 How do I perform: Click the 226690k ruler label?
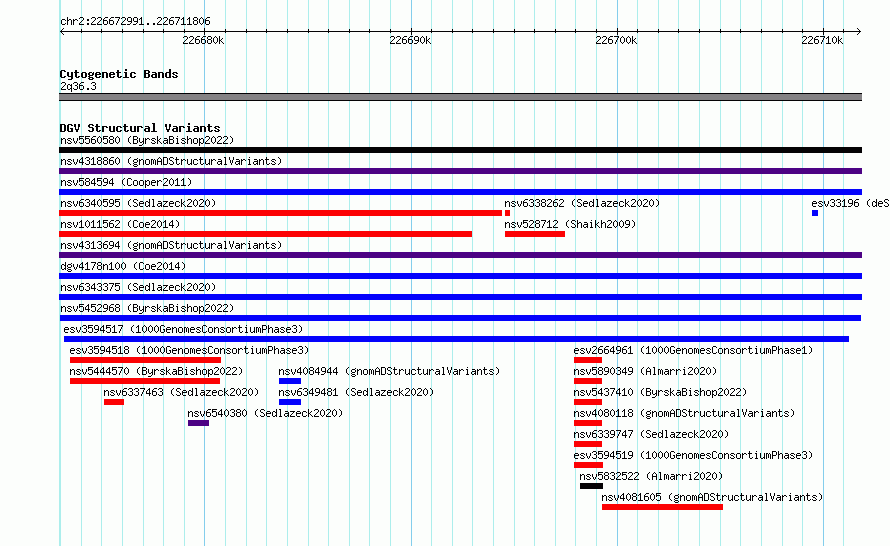pyautogui.click(x=410, y=40)
